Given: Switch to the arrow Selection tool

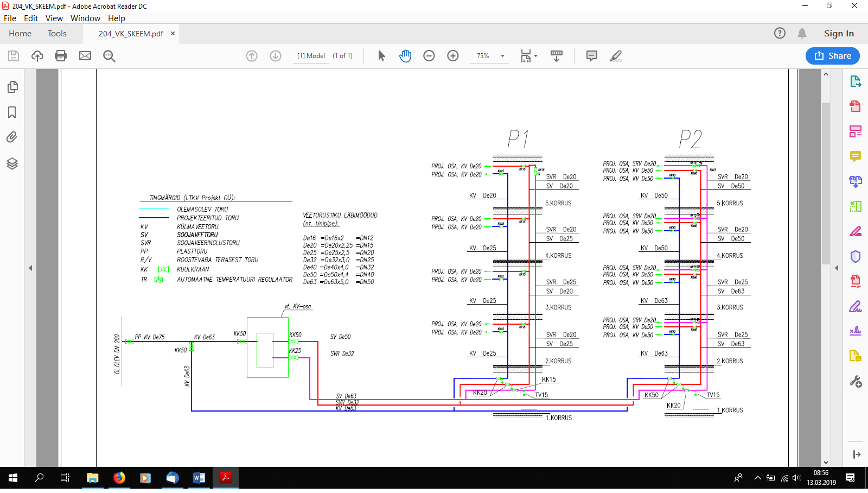Looking at the screenshot, I should (381, 56).
